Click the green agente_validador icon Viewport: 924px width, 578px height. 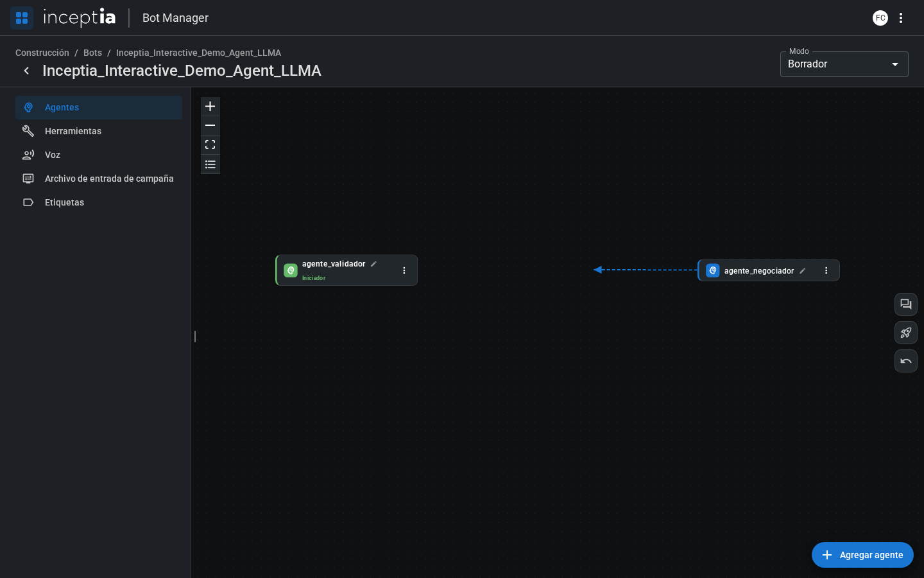(291, 270)
